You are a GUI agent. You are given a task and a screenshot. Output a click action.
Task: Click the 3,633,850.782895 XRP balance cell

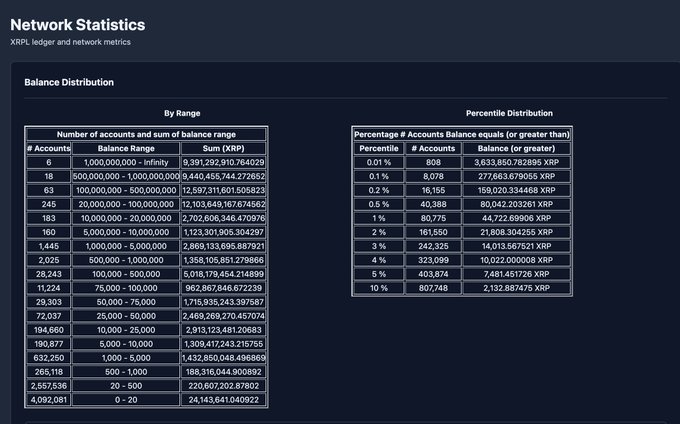516,162
